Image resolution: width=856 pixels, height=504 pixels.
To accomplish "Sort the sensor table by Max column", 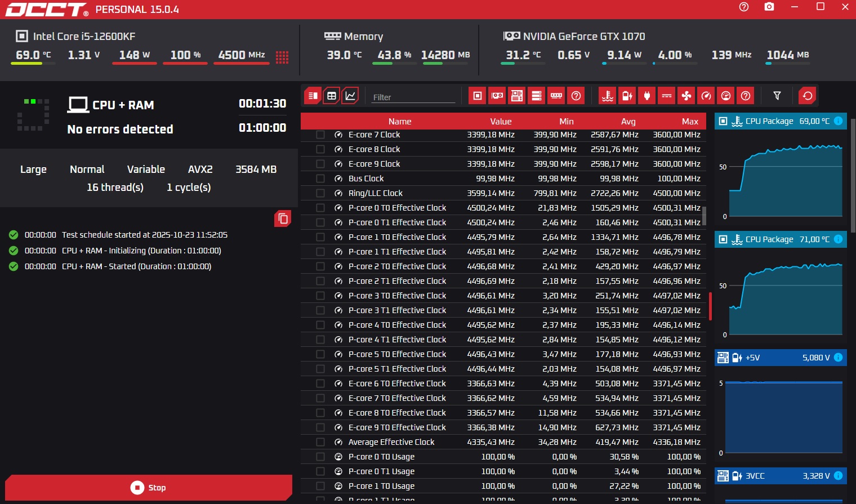I will pos(690,122).
